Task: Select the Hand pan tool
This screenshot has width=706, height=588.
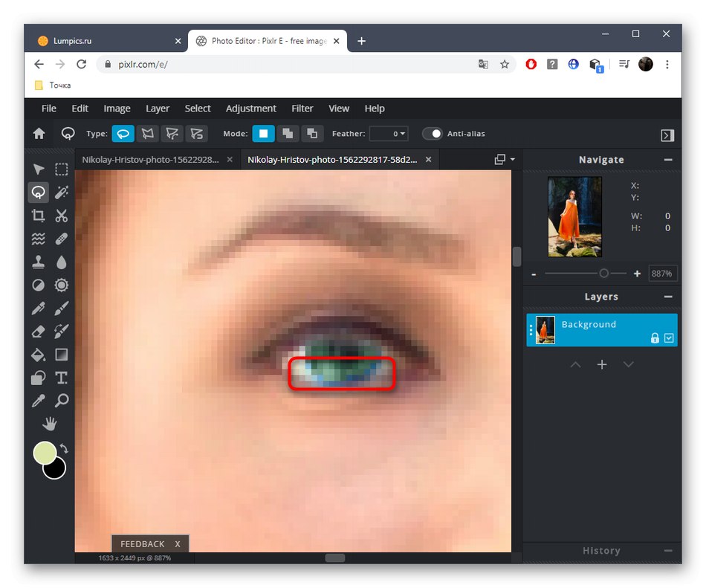Action: 50,424
